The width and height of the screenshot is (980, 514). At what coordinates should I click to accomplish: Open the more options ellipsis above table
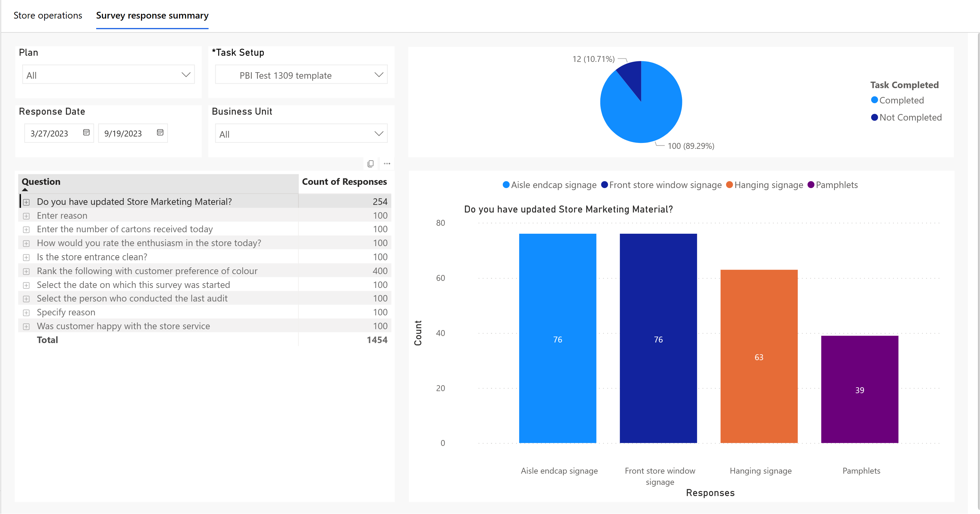pyautogui.click(x=387, y=164)
